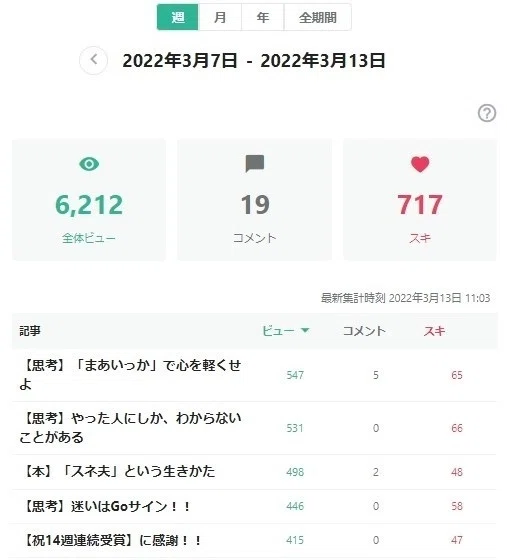Open article 【祝14週連続受賞】に感謝！！
507x560 pixels.
[111, 540]
